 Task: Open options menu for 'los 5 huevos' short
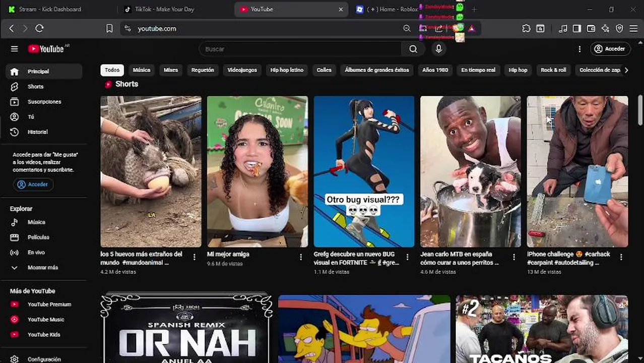[x=195, y=257]
